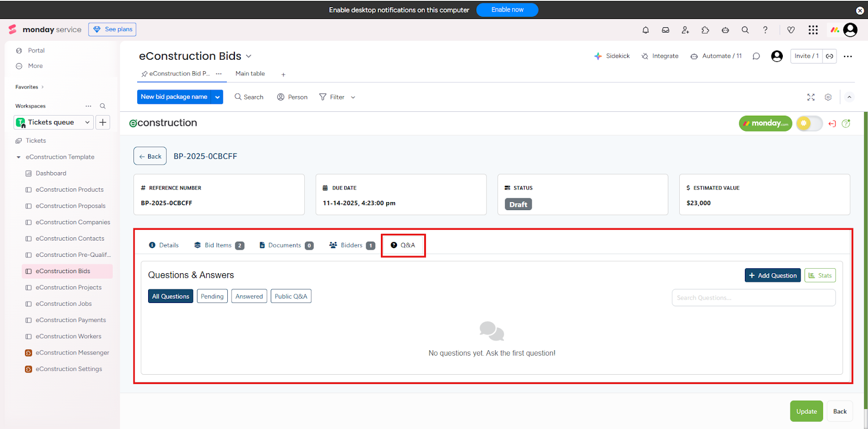
Task: Toggle the light/dark theme switch
Action: 809,124
